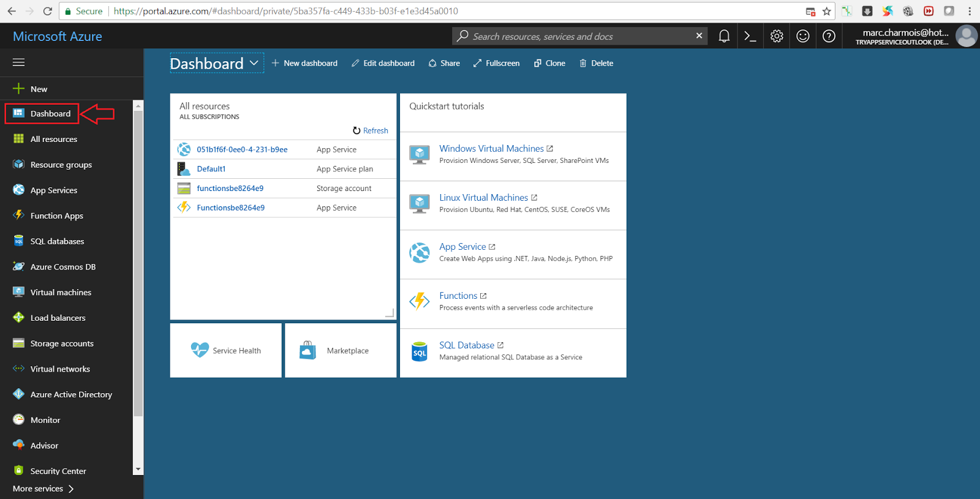Click the Windows Virtual Machines tutorial icon
Viewport: 980px width, 499px height.
(x=420, y=154)
